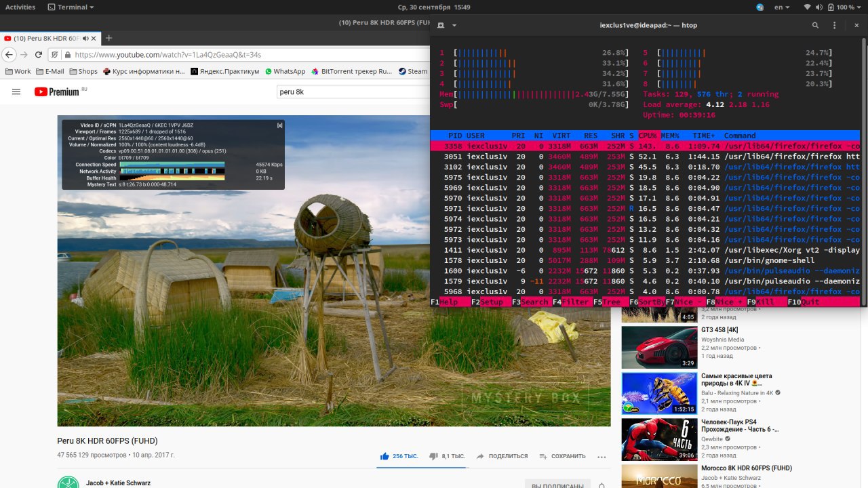Image resolution: width=868 pixels, height=488 pixels.
Task: Open the E-Mail bookmarks folder
Action: pyautogui.click(x=50, y=71)
